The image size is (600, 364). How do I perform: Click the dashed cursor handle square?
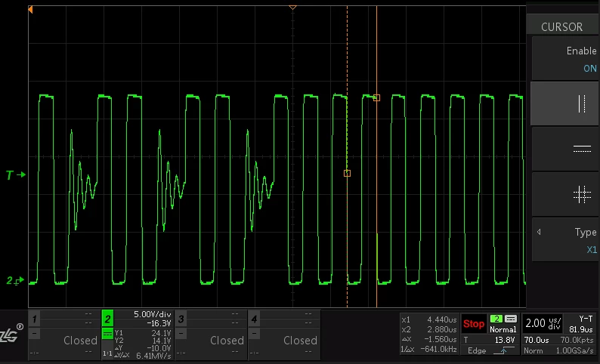(x=347, y=173)
